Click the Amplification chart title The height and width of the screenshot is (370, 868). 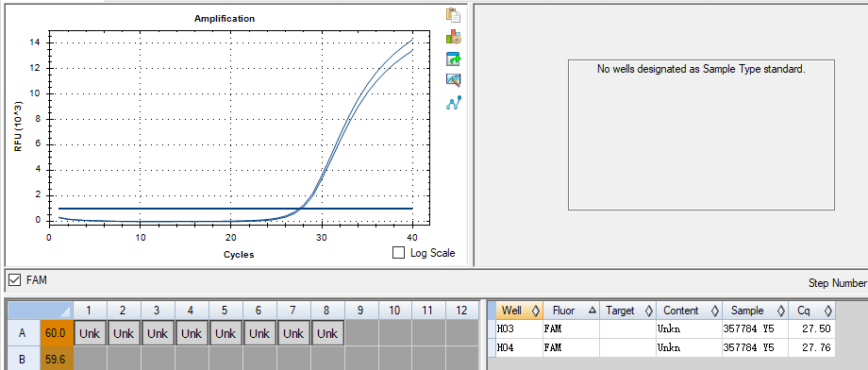(x=225, y=18)
